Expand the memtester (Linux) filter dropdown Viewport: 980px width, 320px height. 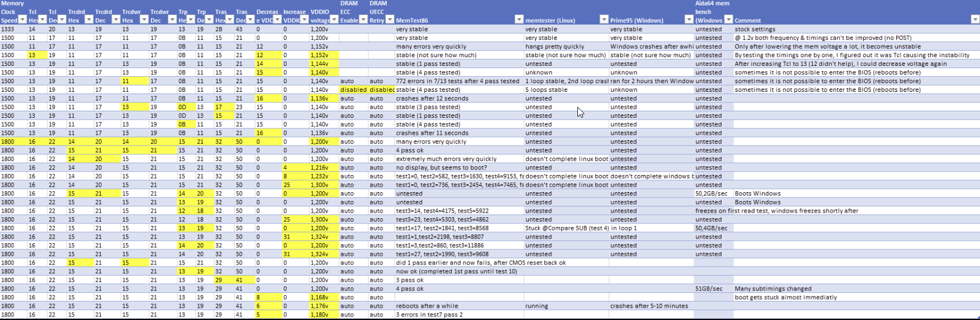pyautogui.click(x=604, y=20)
